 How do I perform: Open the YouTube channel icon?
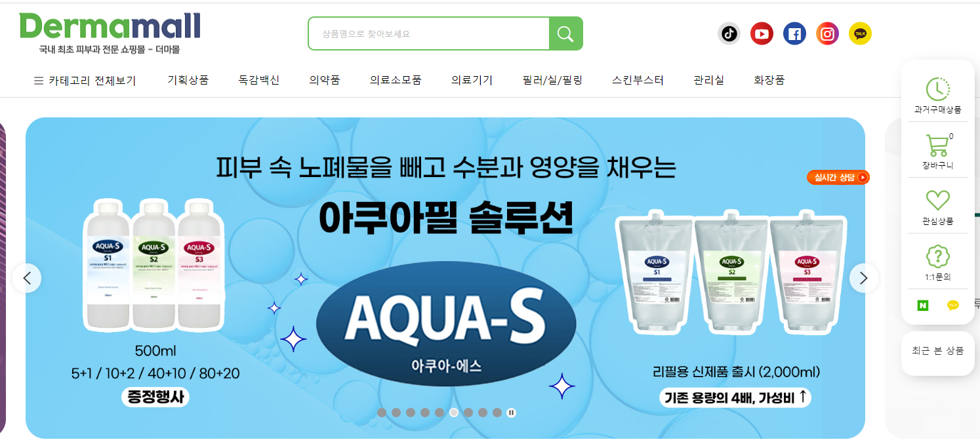coord(762,33)
